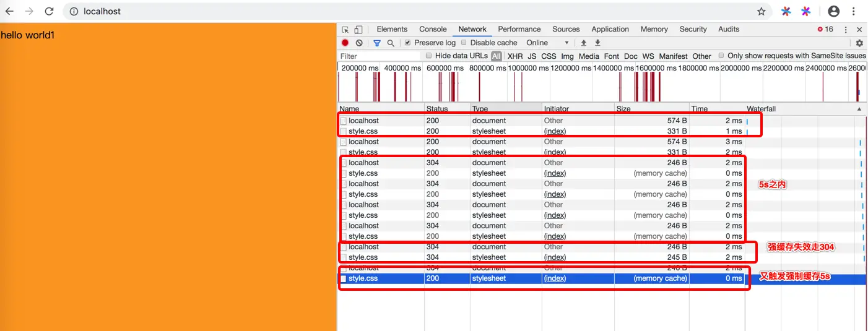Viewport: 868px width, 331px height.
Task: Filter requests by CSS
Action: click(549, 56)
